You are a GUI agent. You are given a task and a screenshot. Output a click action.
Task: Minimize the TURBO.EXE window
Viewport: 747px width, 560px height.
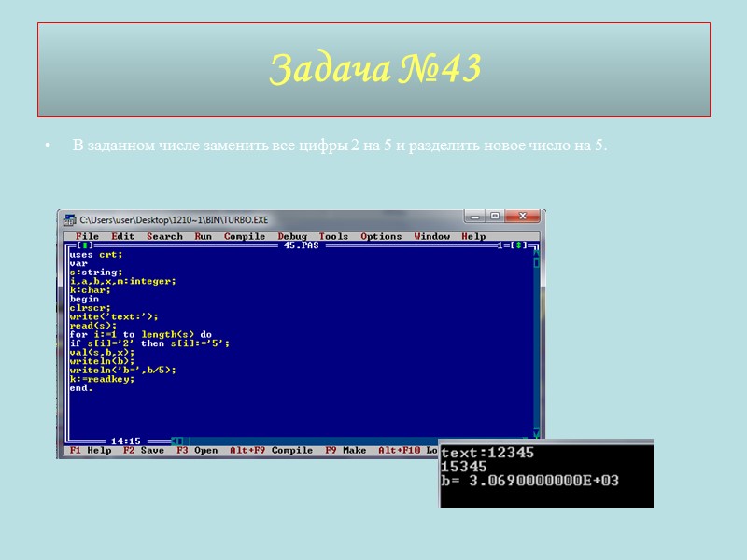coord(474,217)
